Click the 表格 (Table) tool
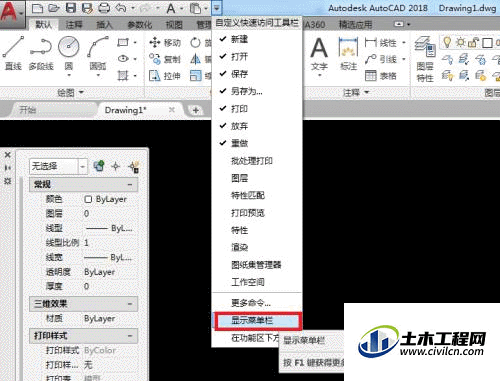 [381, 76]
